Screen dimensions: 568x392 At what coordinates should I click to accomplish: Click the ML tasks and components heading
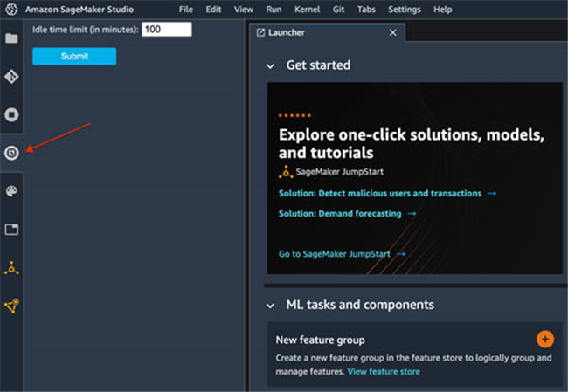(x=360, y=305)
